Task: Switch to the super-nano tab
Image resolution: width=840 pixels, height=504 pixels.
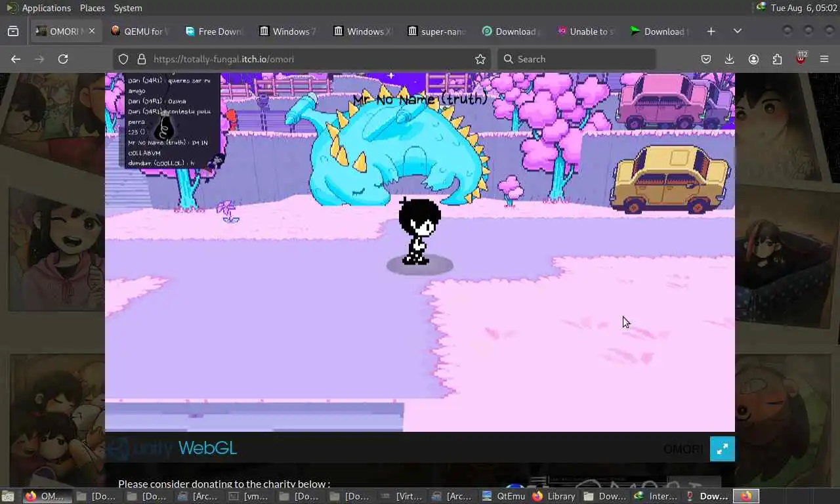Action: pos(436,31)
